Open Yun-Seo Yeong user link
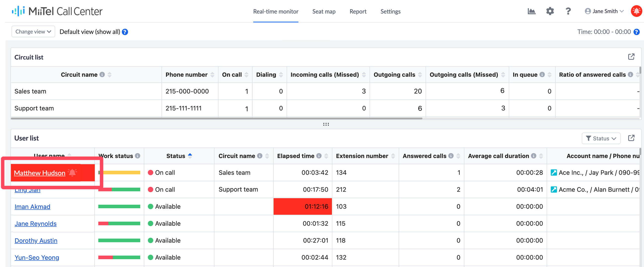This screenshot has height=267, width=644. pyautogui.click(x=37, y=258)
